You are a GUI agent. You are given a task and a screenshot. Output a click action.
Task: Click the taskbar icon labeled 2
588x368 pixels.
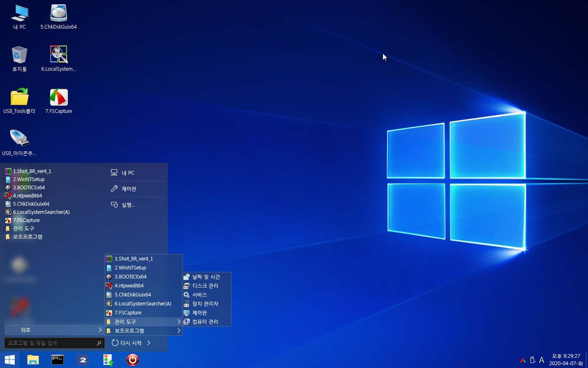pos(83,360)
